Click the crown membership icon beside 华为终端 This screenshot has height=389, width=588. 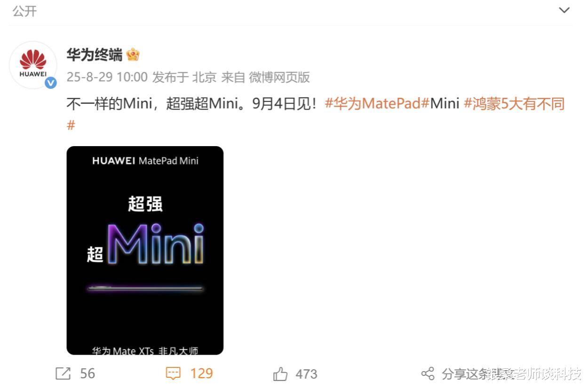pyautogui.click(x=133, y=55)
